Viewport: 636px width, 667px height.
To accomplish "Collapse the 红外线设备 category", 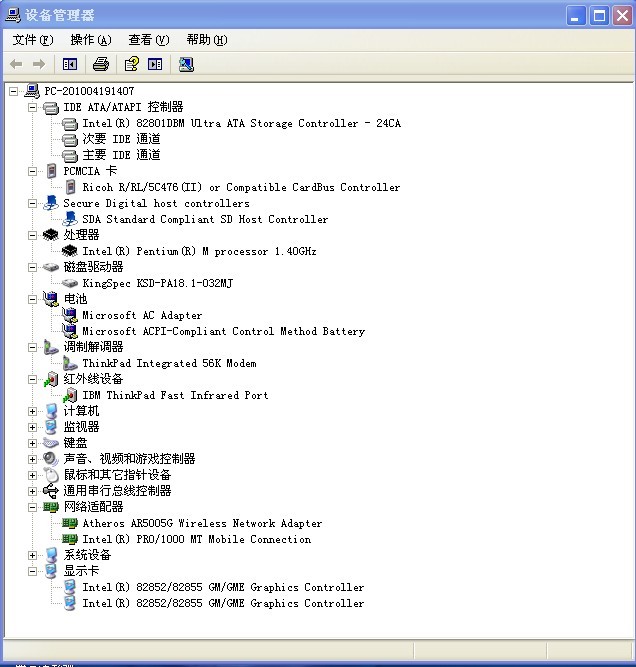I will [32, 379].
